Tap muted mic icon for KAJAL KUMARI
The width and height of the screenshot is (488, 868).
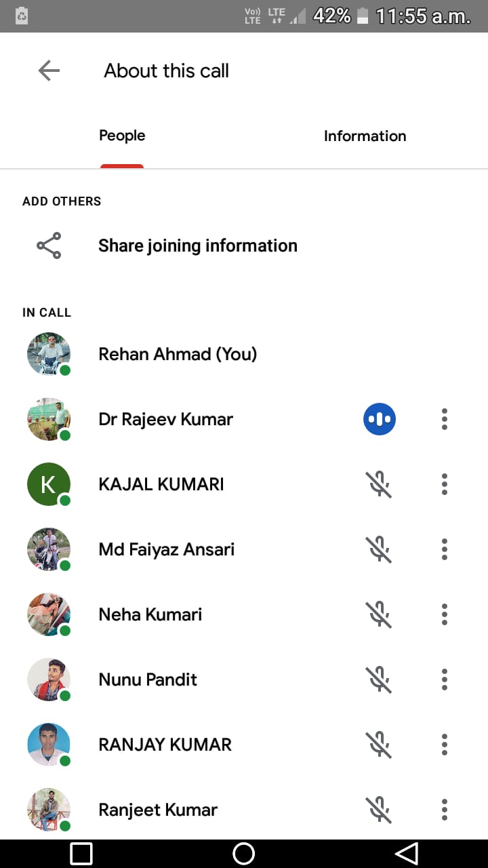[x=380, y=484]
